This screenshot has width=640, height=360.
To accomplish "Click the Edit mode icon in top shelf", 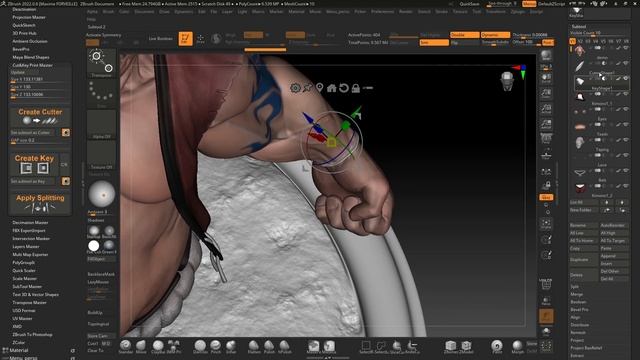I will 185,39.
